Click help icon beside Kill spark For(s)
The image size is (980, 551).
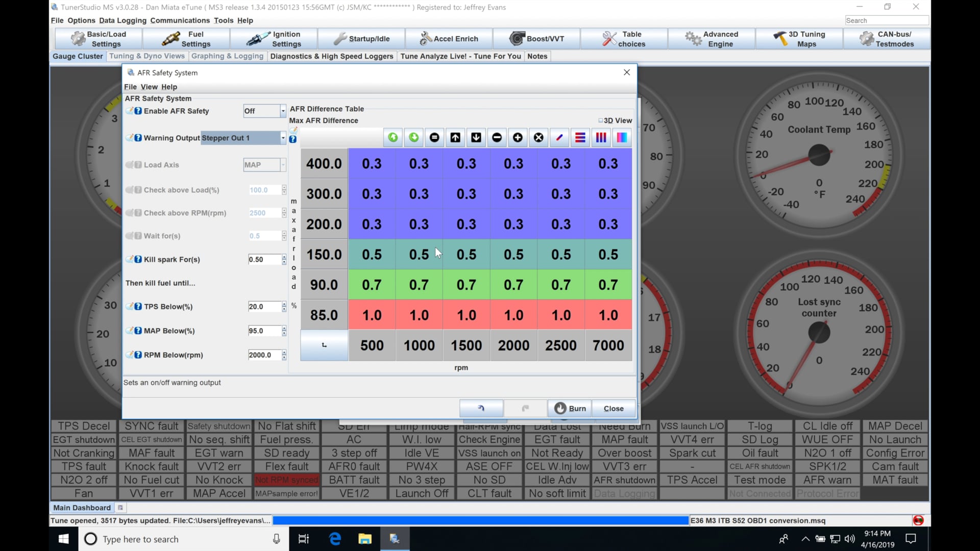pos(138,260)
